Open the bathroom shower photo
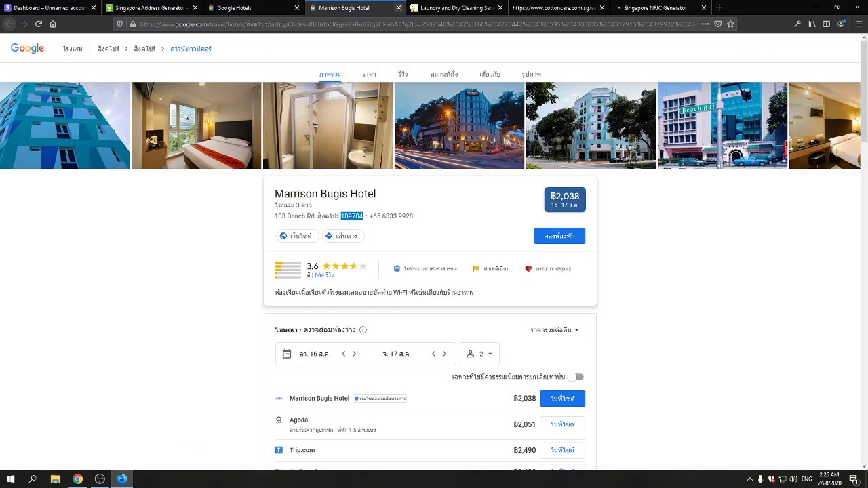Screen dimensions: 868x488 [328, 125]
